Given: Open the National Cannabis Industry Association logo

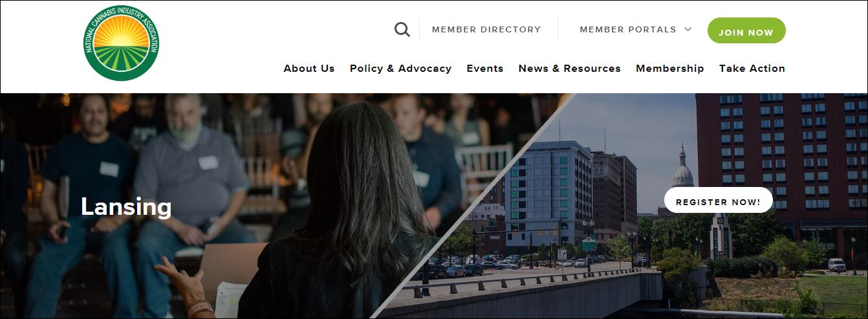Looking at the screenshot, I should point(122,43).
